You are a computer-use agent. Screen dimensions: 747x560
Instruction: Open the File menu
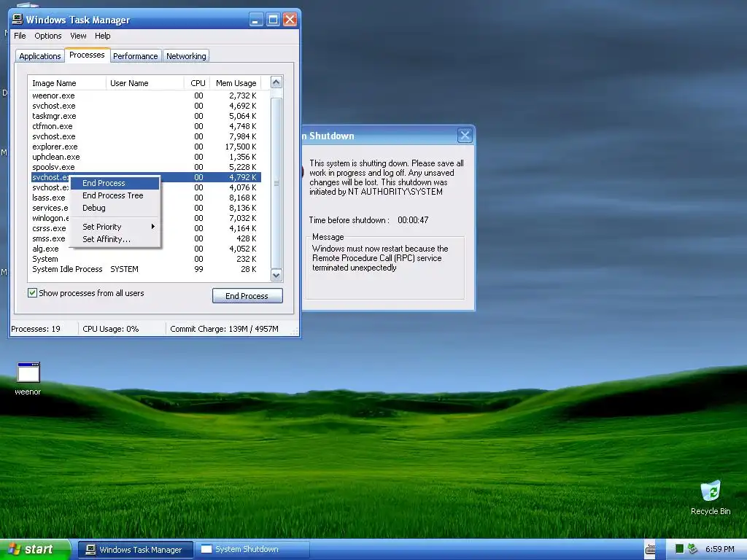click(x=20, y=36)
